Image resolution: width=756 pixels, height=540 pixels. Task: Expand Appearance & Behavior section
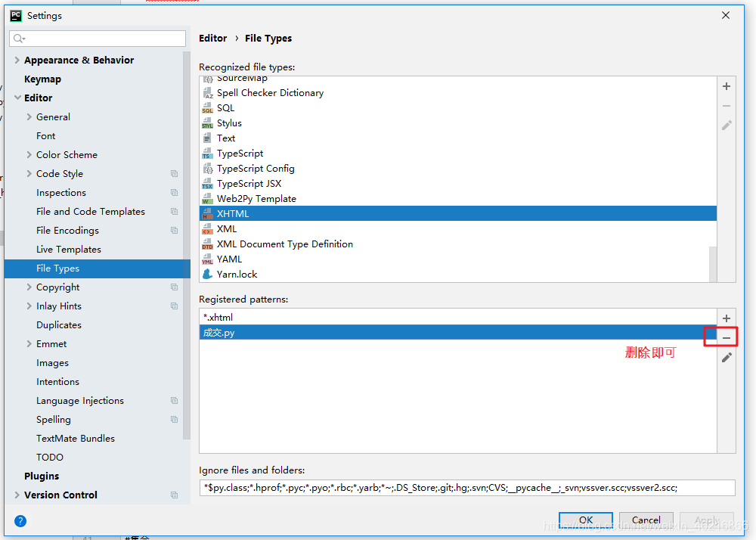pos(17,60)
